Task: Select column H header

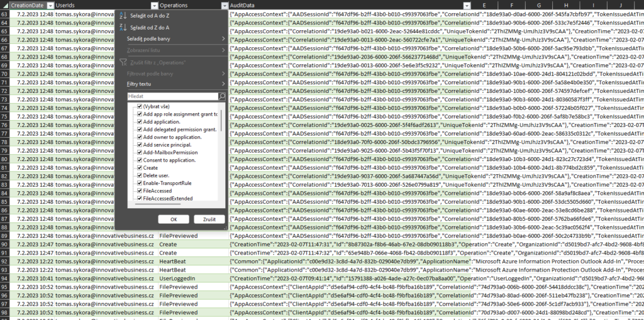Action: tap(565, 5)
